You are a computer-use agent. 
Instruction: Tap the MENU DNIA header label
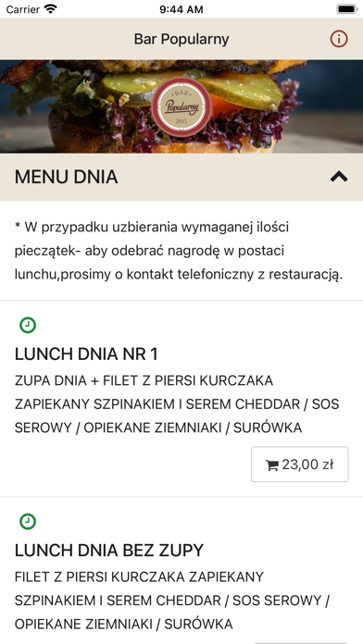66,177
